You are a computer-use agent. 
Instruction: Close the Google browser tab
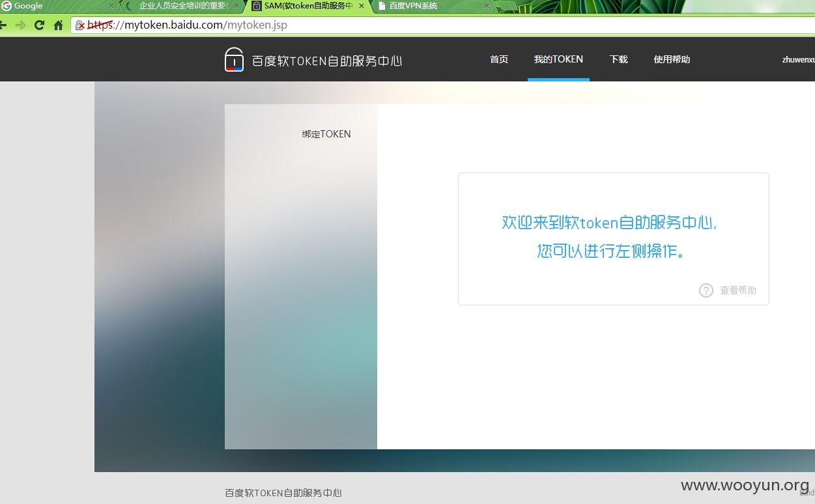[111, 6]
